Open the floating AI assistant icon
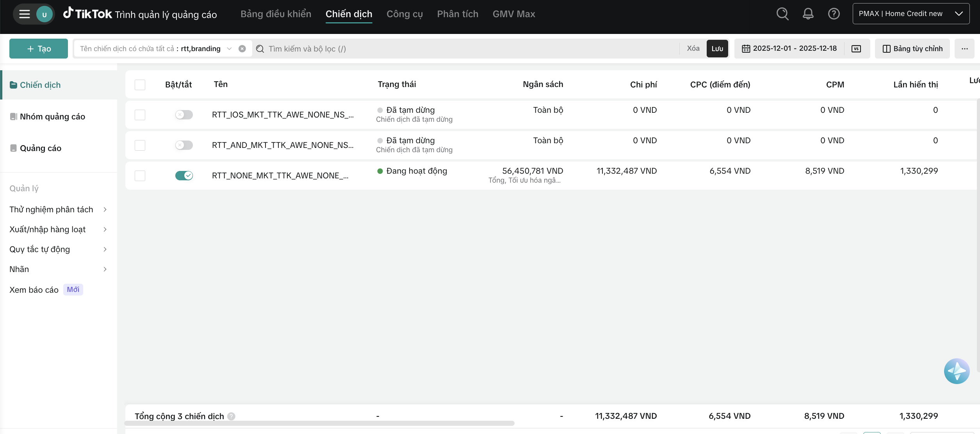Viewport: 980px width, 434px height. (956, 371)
